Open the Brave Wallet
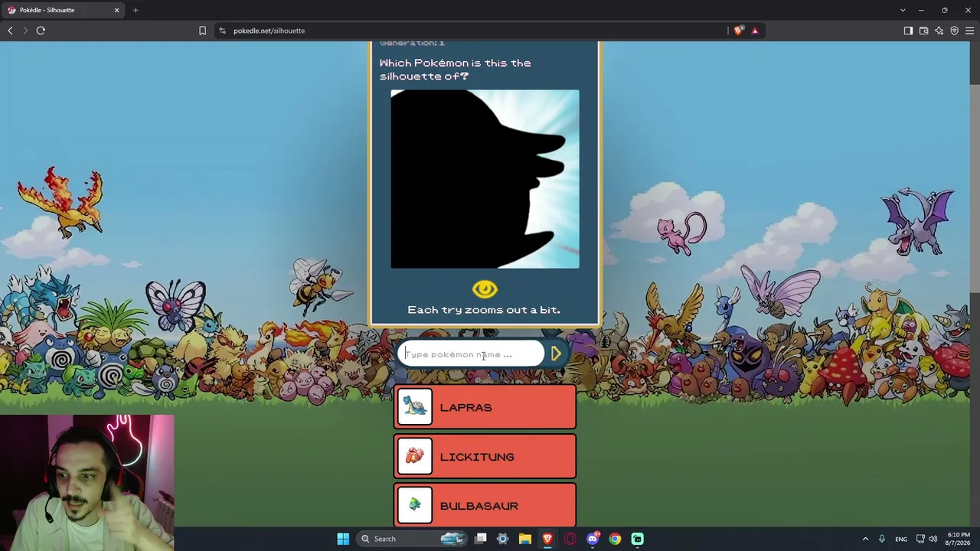 pos(923,31)
